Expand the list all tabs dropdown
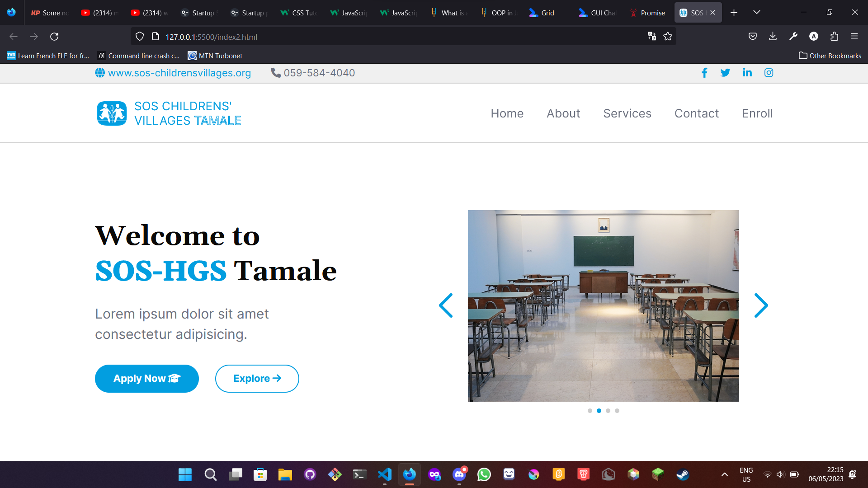 (x=756, y=13)
